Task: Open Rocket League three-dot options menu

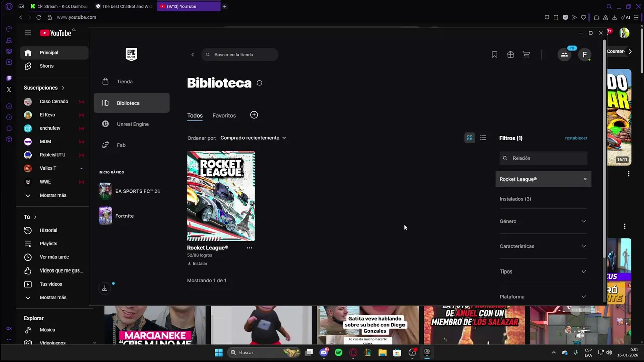Action: [249, 248]
